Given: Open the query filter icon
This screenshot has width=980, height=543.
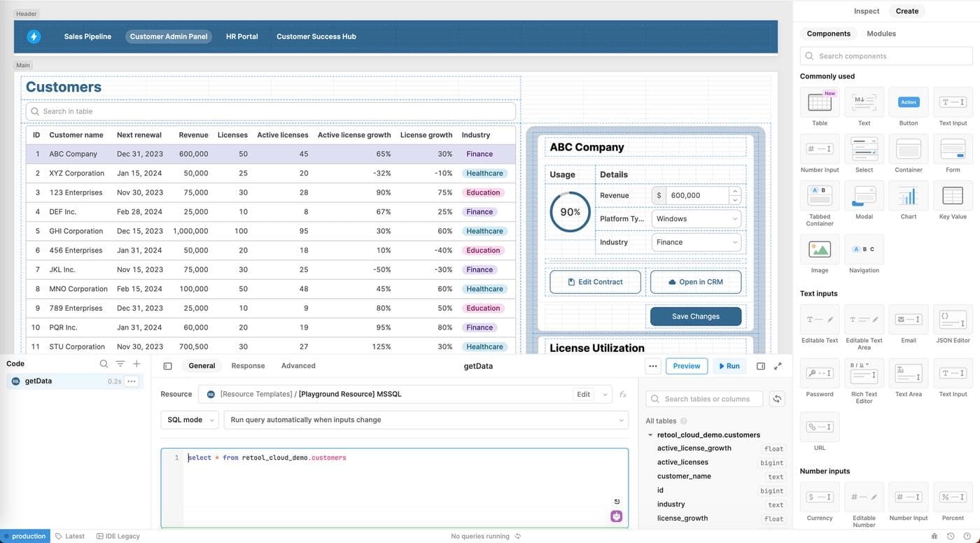Looking at the screenshot, I should coord(120,364).
